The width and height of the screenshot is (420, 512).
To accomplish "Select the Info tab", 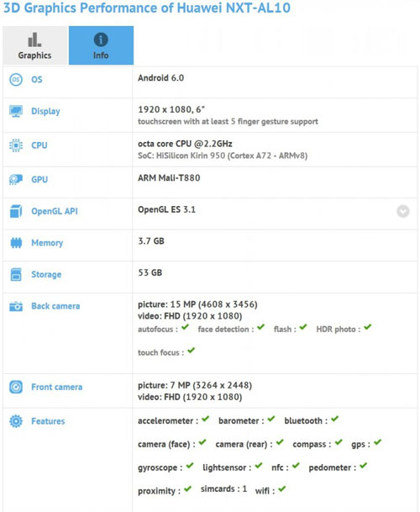I will [101, 45].
